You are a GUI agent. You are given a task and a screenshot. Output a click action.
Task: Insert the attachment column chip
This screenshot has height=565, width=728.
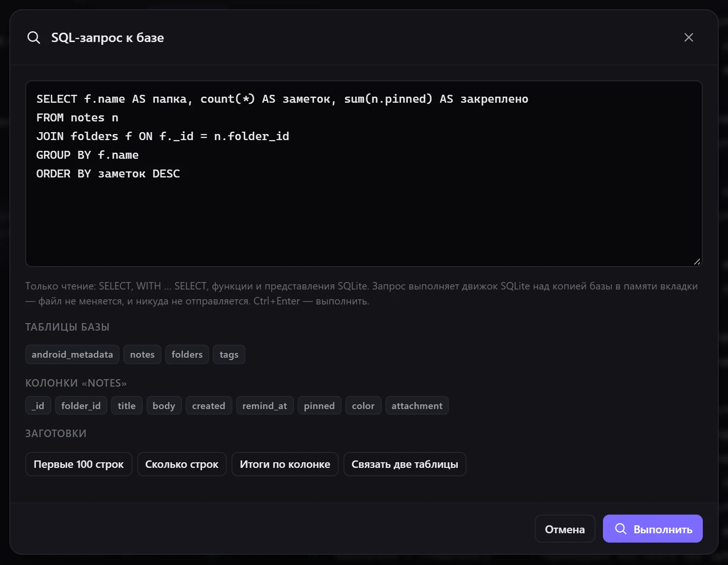[417, 405]
